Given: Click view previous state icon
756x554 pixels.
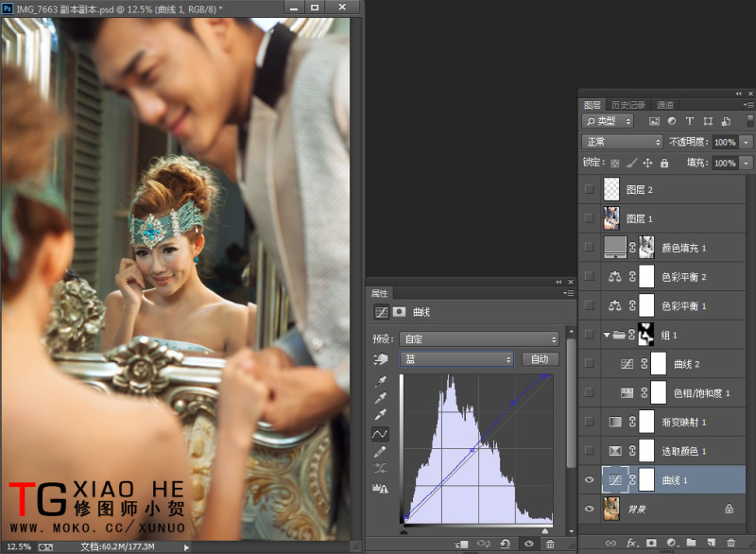Looking at the screenshot, I should [483, 544].
